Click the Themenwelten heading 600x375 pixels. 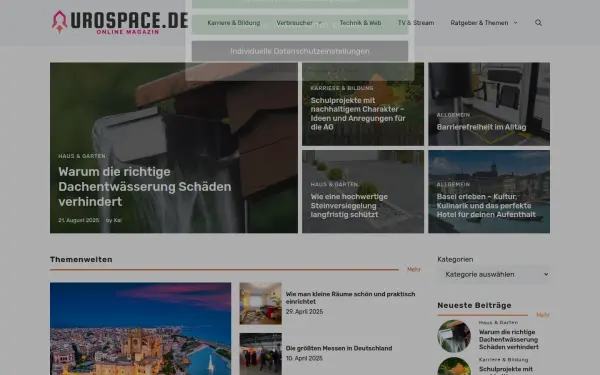pyautogui.click(x=81, y=259)
